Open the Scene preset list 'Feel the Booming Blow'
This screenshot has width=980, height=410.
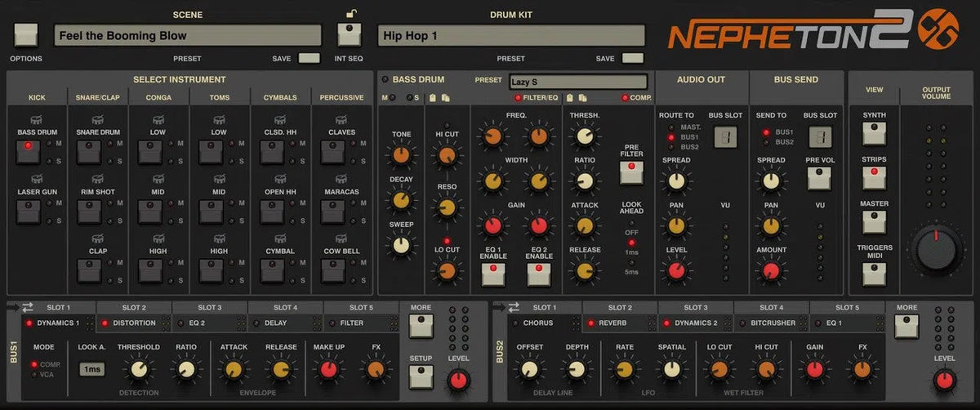coord(188,36)
